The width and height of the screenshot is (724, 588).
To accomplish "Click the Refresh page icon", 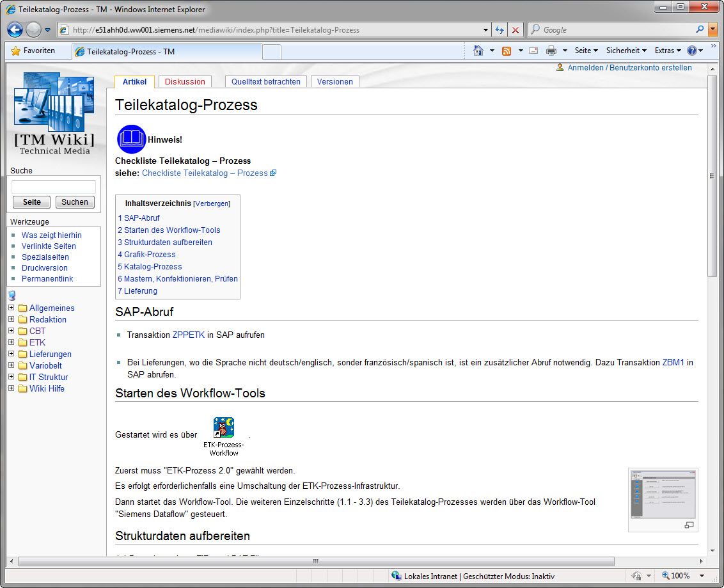I will [x=500, y=30].
